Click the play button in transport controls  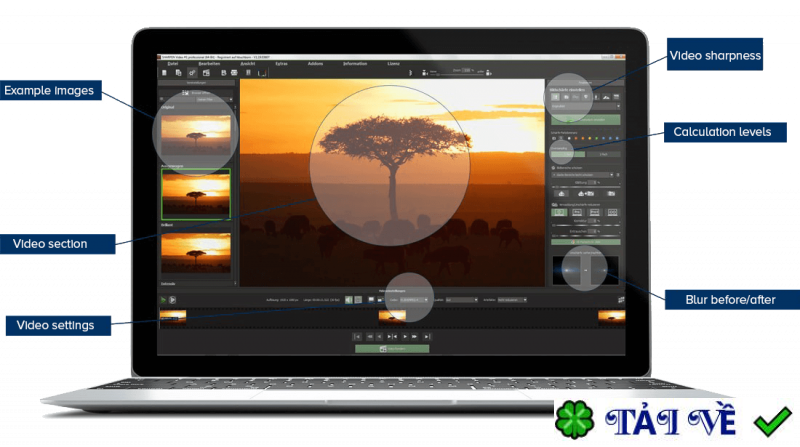405,337
